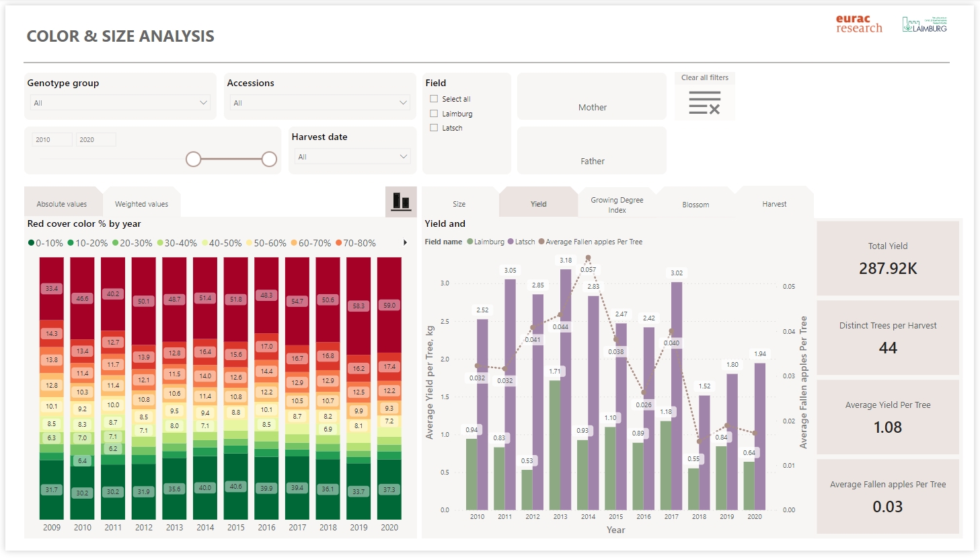Open the Growing Degree Index tab
Viewport: 980px width, 558px height.
[x=617, y=205]
